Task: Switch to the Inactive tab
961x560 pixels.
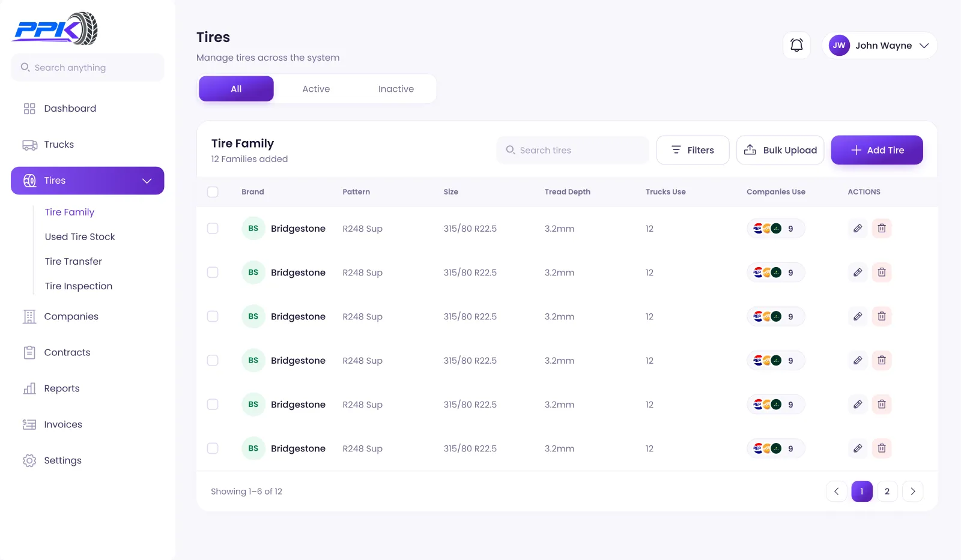Action: coord(396,89)
